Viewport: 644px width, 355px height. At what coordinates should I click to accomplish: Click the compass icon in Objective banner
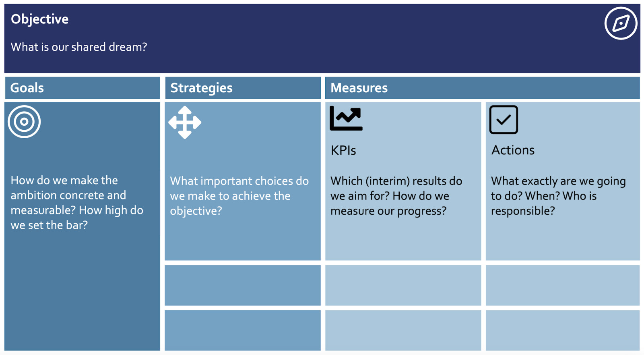(x=621, y=23)
